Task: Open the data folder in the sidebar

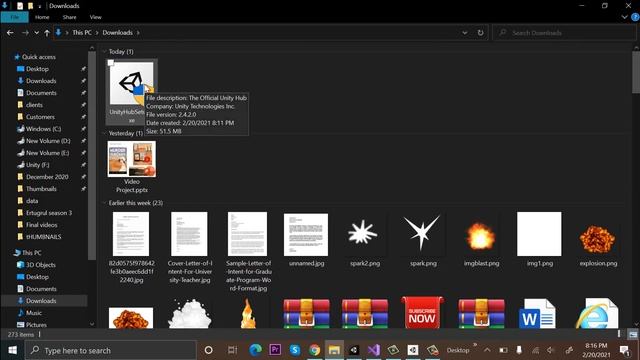Action: click(32, 201)
